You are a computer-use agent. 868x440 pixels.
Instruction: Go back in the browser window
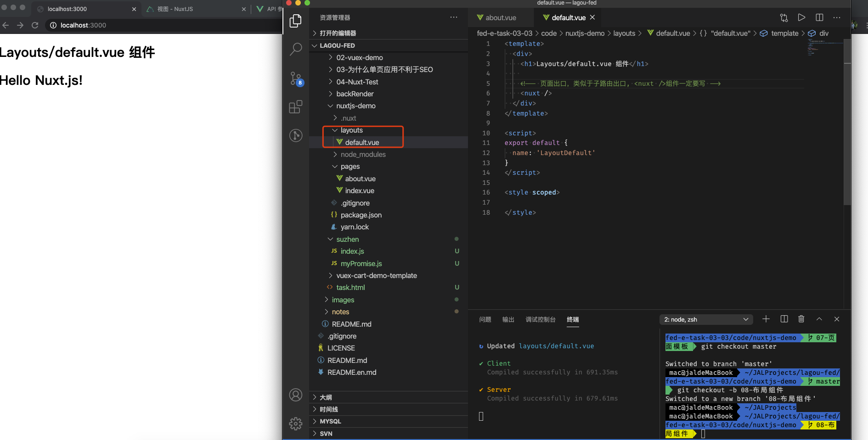6,25
